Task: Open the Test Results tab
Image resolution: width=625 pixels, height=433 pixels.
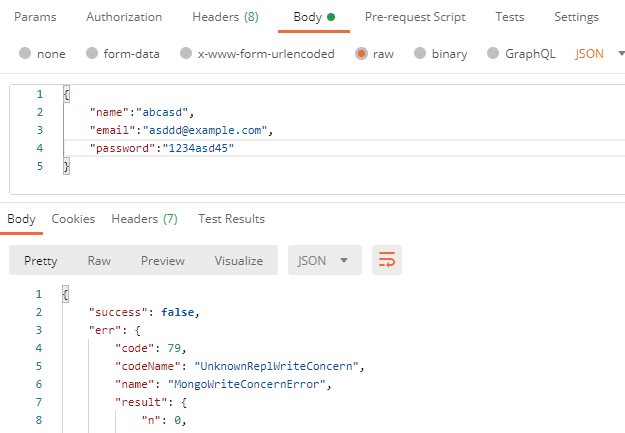Action: 231,219
